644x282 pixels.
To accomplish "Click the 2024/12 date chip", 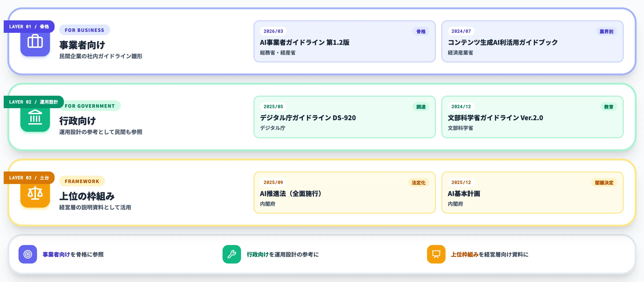I will (461, 107).
